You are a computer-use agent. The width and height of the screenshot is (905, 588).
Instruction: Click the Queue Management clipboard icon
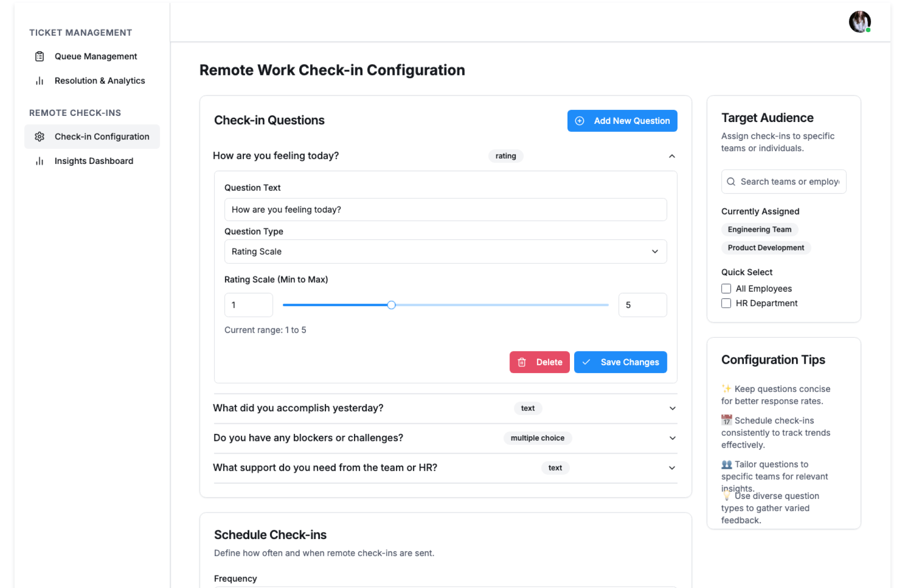pos(40,57)
